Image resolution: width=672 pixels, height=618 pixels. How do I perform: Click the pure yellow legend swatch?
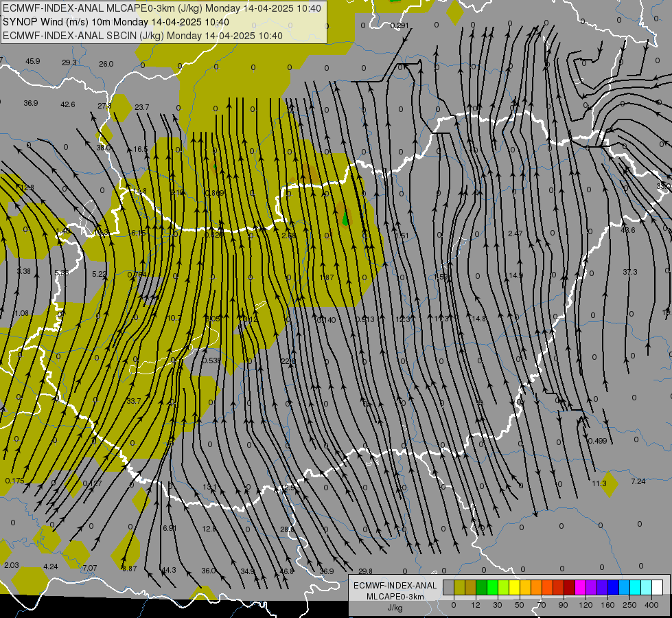click(514, 588)
